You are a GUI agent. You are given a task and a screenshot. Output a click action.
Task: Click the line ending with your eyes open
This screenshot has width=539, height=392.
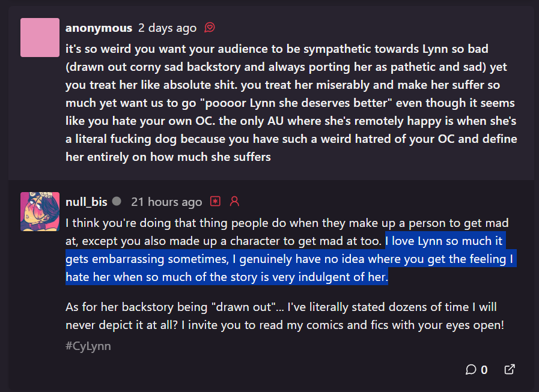(285, 325)
